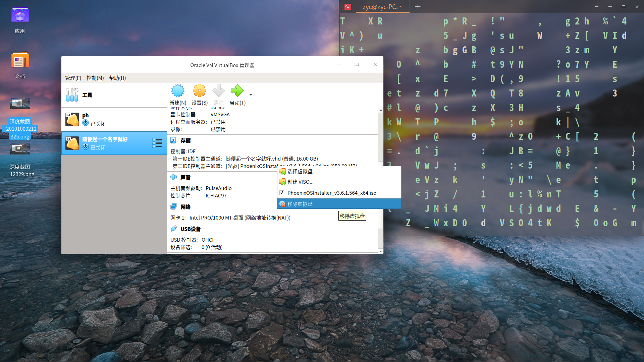644x362 pixels.
Task: Click the power state icon of ph VM
Action: [x=86, y=123]
